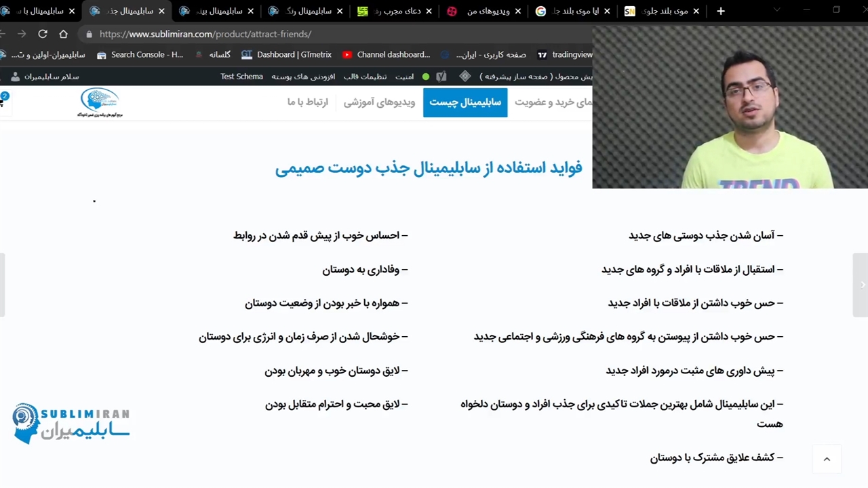Viewport: 868px width, 488px height.
Task: Close the 'دعای مجرب' tab
Action: point(429,11)
